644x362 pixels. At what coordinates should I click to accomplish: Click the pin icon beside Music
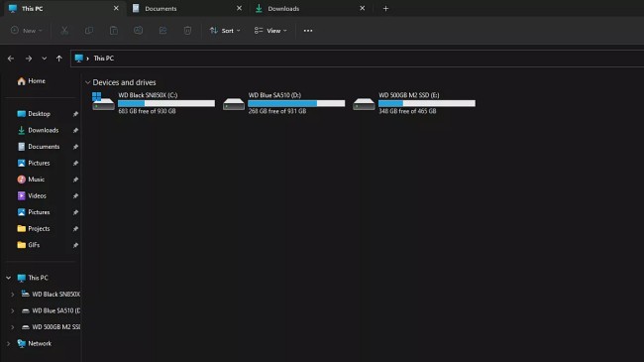(75, 180)
